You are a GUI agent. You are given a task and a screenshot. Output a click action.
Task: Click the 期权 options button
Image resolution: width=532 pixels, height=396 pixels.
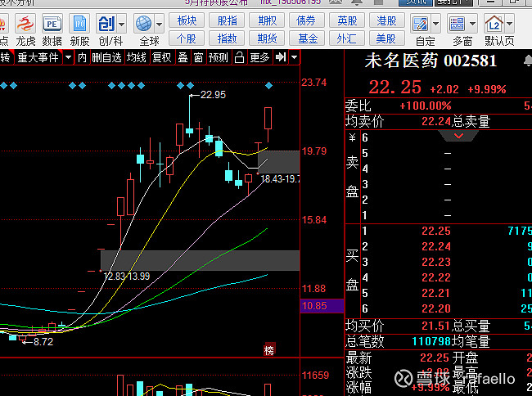(x=267, y=20)
